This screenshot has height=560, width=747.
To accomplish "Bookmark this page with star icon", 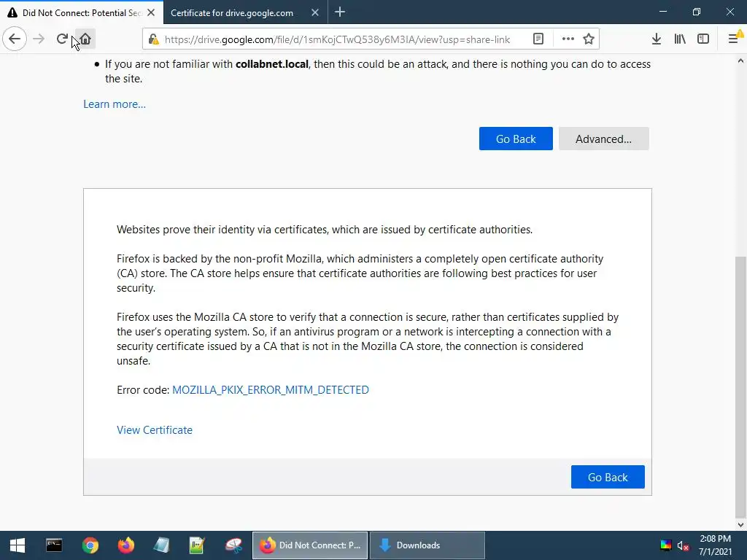I will click(x=589, y=39).
